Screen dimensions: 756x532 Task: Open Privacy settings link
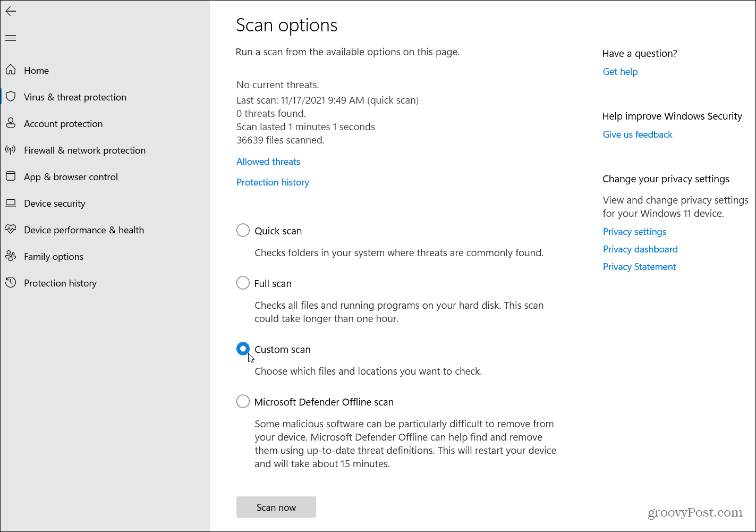[x=634, y=232]
